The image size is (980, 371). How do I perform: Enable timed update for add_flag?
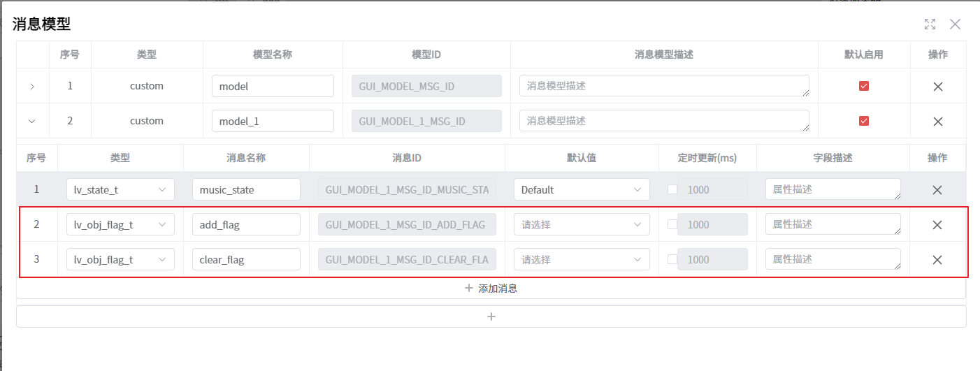(672, 224)
